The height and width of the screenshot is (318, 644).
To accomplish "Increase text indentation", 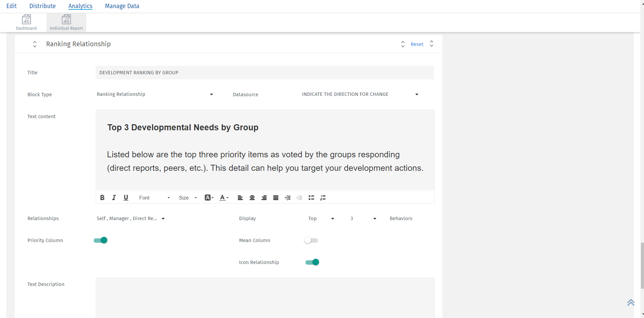I will pyautogui.click(x=288, y=197).
